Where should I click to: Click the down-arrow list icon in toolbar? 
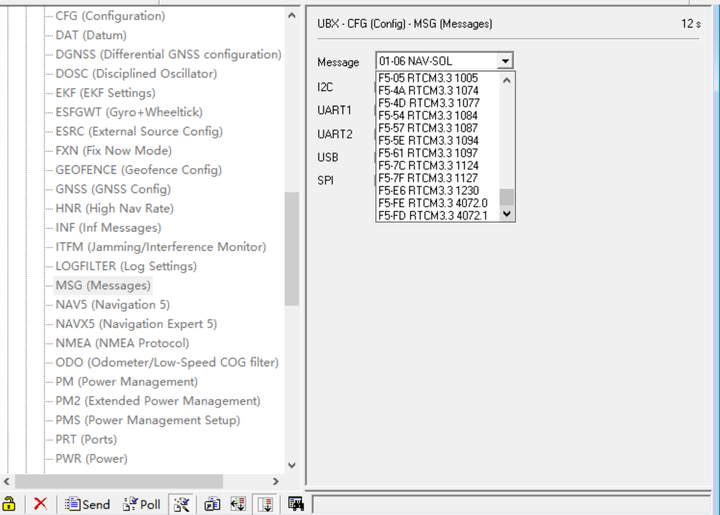point(265,504)
